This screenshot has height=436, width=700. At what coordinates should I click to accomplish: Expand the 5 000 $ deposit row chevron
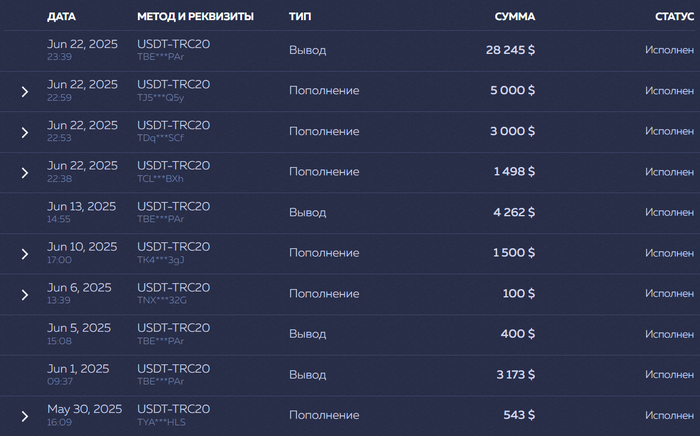pos(25,92)
